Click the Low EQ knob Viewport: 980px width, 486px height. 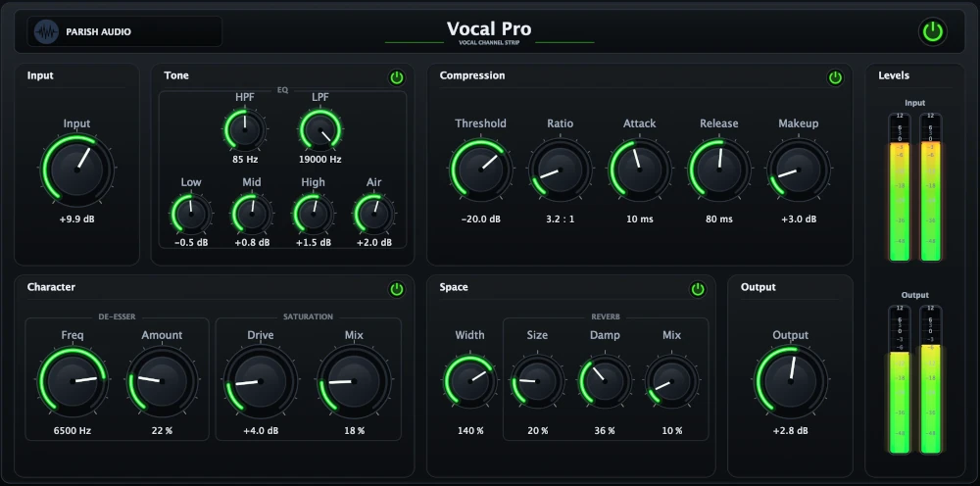[191, 215]
